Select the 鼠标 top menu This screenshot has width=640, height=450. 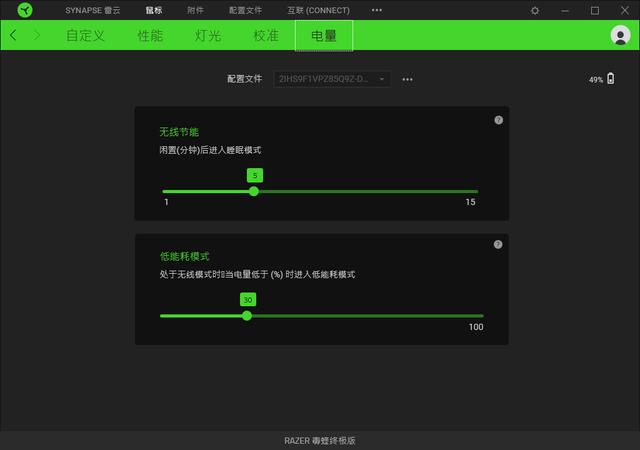(x=154, y=10)
